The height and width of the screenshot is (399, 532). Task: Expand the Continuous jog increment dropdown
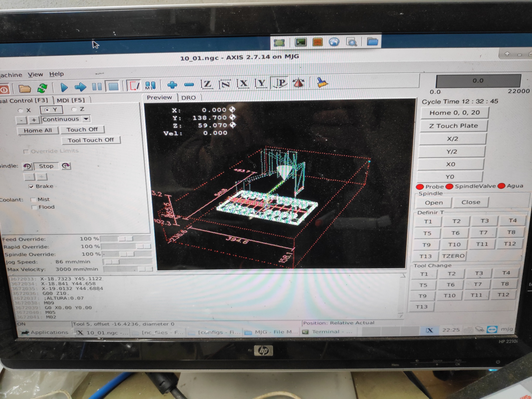click(86, 119)
